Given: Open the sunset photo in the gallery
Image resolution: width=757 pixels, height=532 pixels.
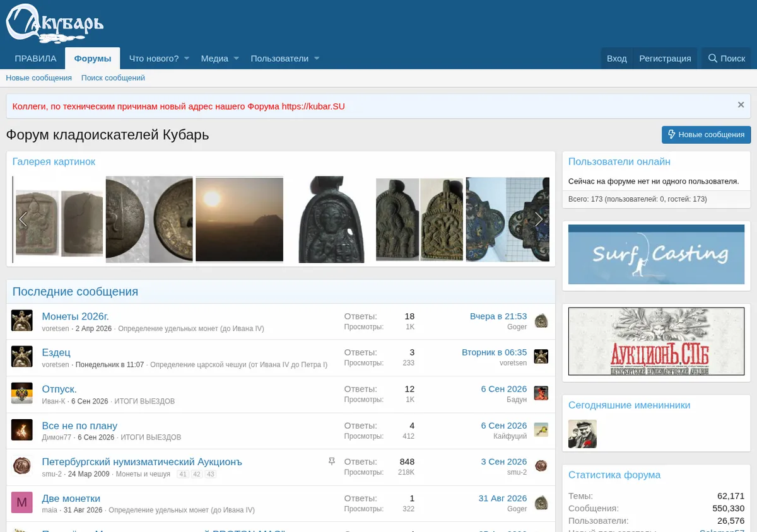Looking at the screenshot, I should click(239, 219).
